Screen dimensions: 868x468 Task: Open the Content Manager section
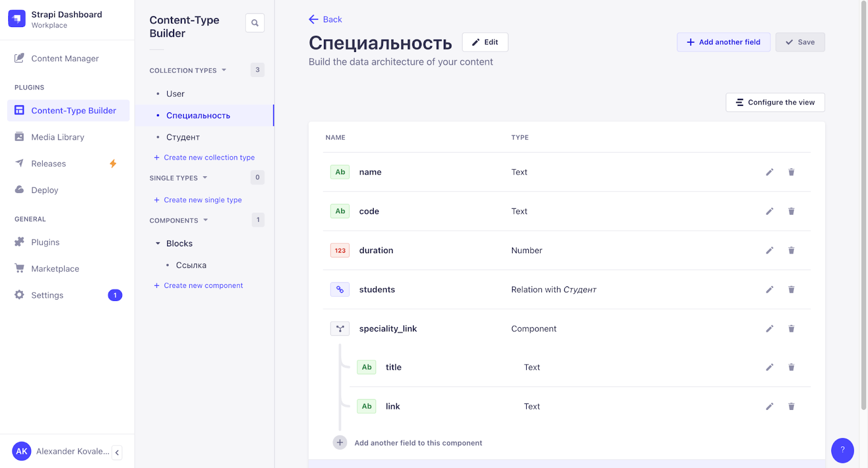[65, 59]
